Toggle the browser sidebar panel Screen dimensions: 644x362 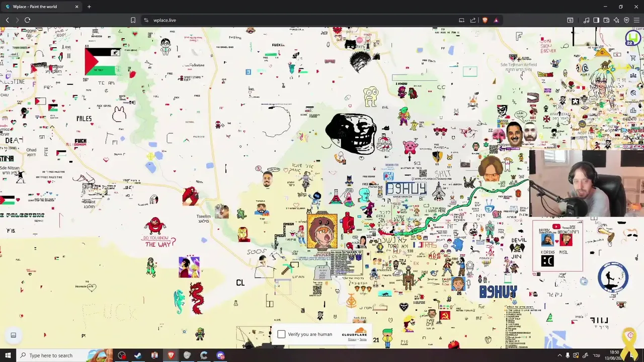pyautogui.click(x=596, y=20)
